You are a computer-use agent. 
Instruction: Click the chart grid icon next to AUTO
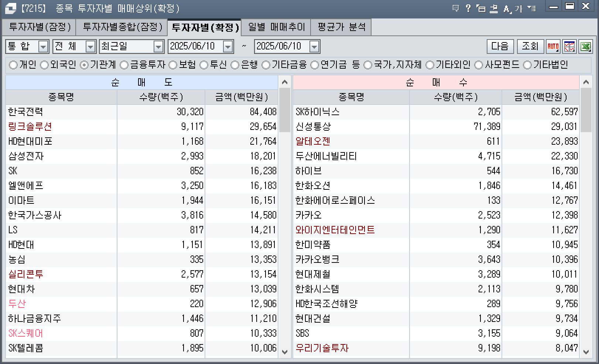pos(569,47)
